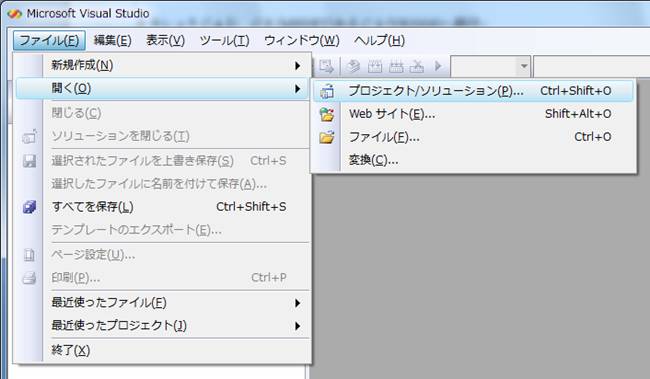Click テンプレートのエクスポート(E) entry
This screenshot has height=379, width=650.
point(162,229)
